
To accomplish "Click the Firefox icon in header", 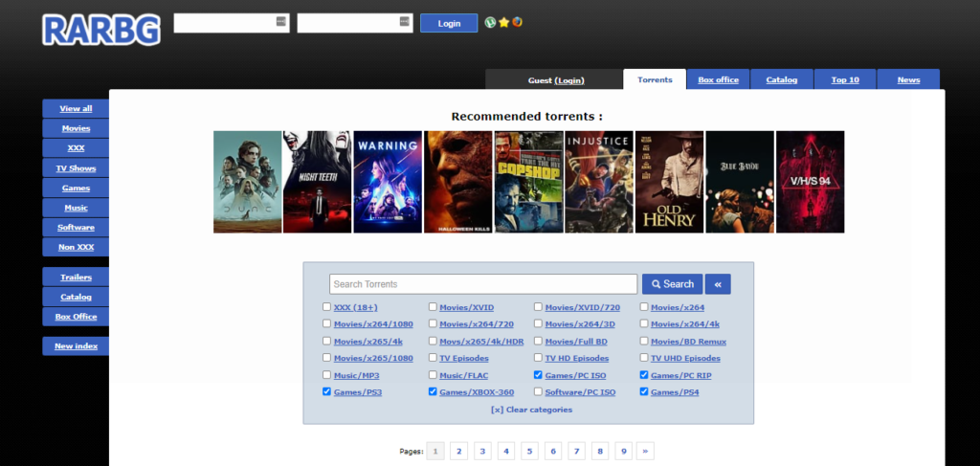I will (517, 23).
